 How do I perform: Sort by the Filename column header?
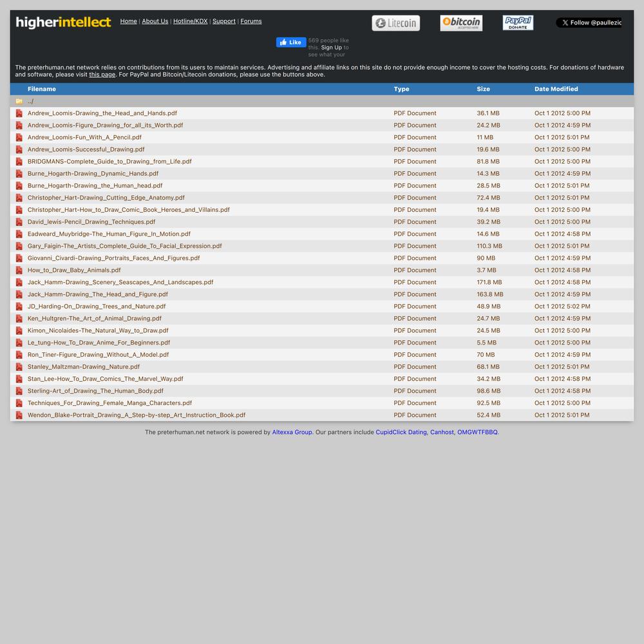tap(42, 89)
